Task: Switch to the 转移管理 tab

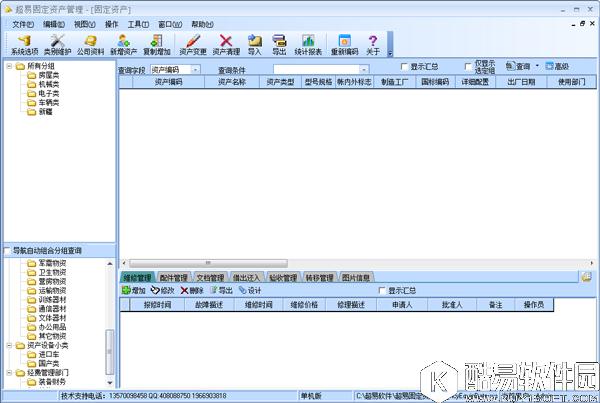Action: 320,277
